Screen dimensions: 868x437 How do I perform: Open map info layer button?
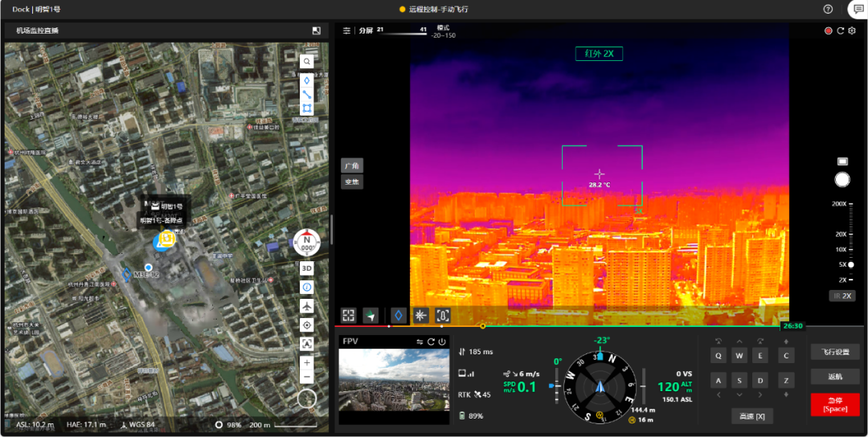point(307,287)
